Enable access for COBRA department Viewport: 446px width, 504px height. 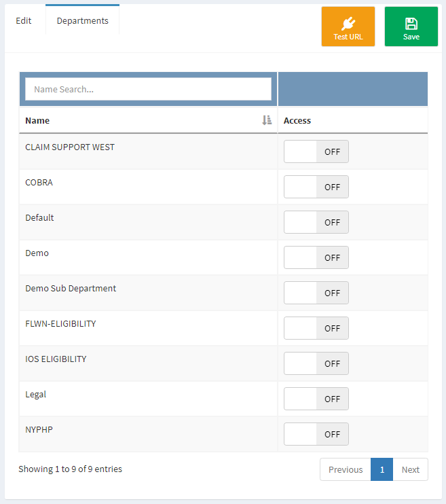pyautogui.click(x=316, y=187)
